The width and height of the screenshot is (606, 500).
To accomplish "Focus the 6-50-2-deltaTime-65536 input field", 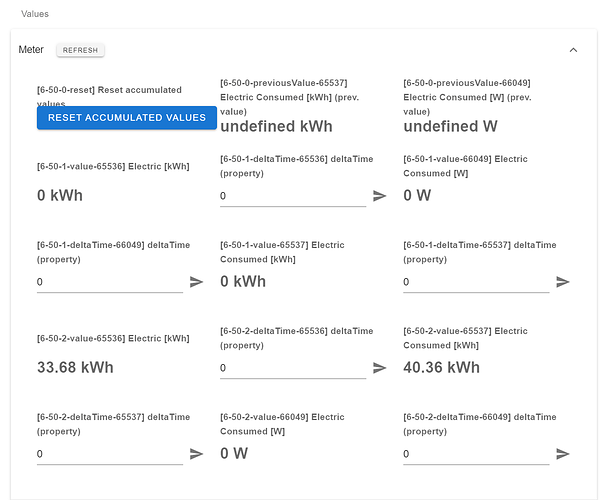I will [x=292, y=368].
